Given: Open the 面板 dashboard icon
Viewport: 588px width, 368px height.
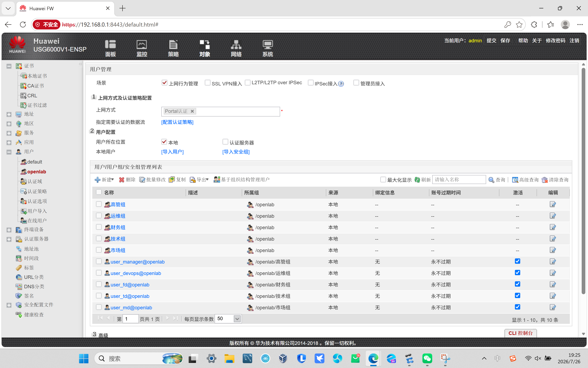Looking at the screenshot, I should click(110, 48).
